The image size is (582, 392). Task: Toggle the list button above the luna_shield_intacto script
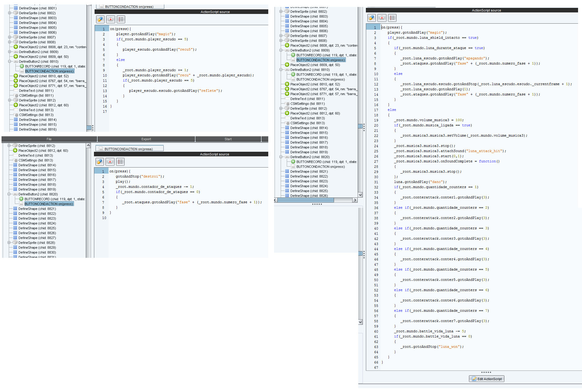(x=392, y=18)
